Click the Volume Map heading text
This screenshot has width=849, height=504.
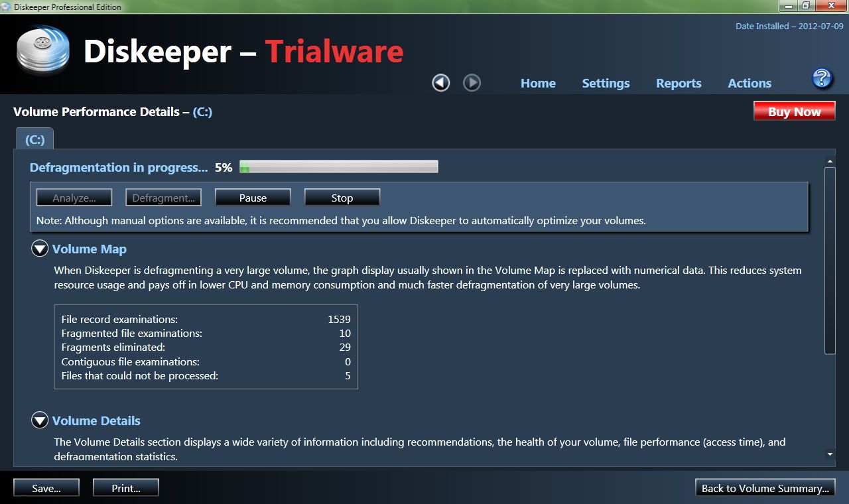click(x=90, y=249)
